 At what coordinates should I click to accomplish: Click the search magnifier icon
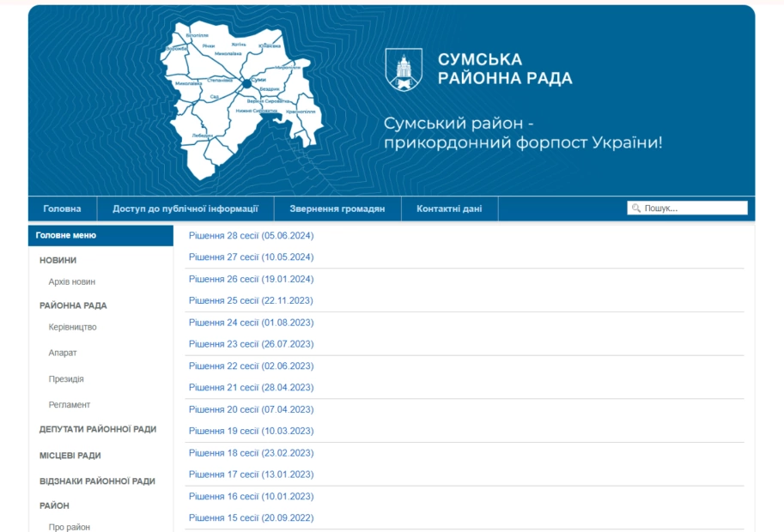[x=636, y=209]
